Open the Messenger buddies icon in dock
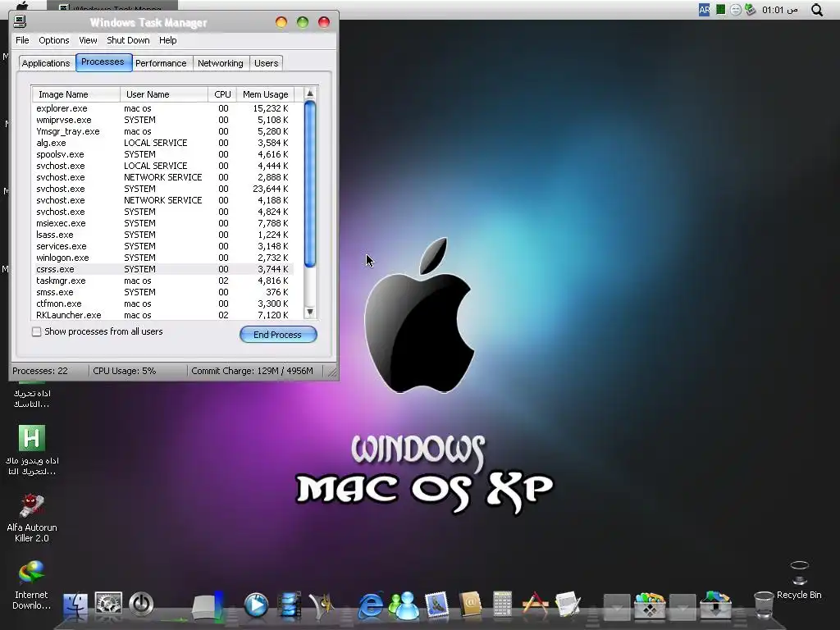840x630 pixels. [404, 605]
